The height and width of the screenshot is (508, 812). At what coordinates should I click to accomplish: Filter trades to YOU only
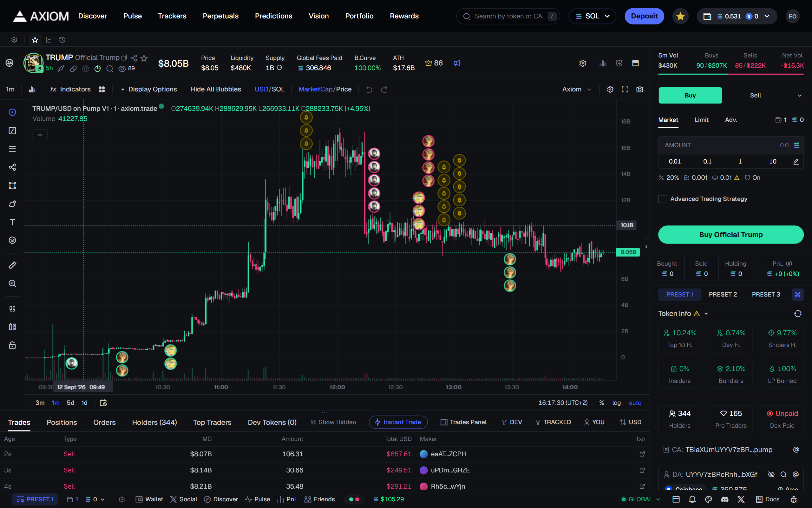[x=594, y=422]
